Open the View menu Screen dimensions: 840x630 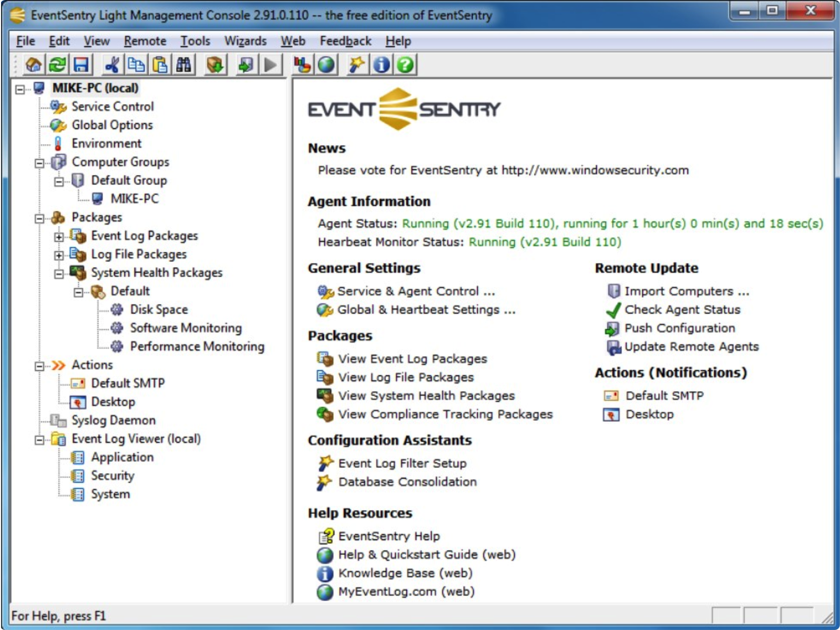(97, 41)
